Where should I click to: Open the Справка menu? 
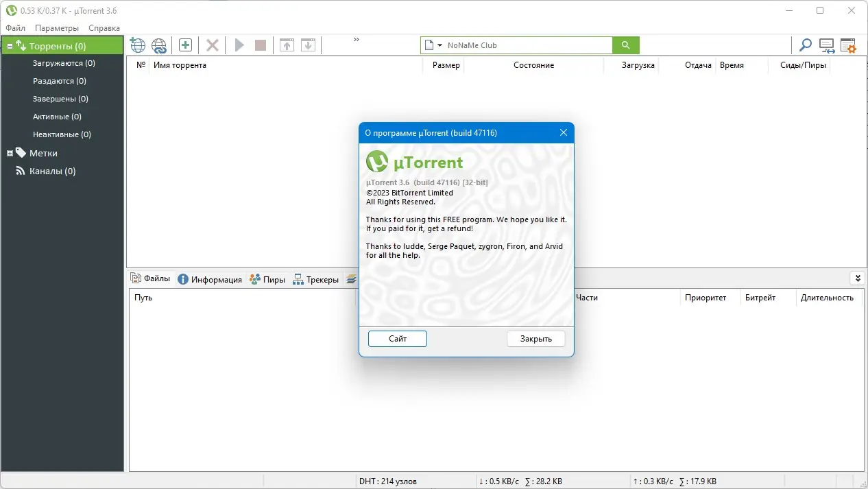(x=104, y=28)
